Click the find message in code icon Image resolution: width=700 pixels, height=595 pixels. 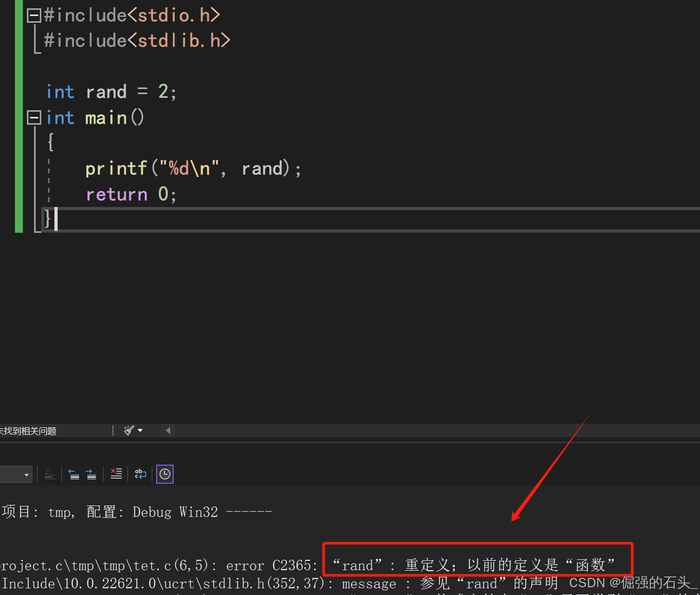pyautogui.click(x=50, y=474)
